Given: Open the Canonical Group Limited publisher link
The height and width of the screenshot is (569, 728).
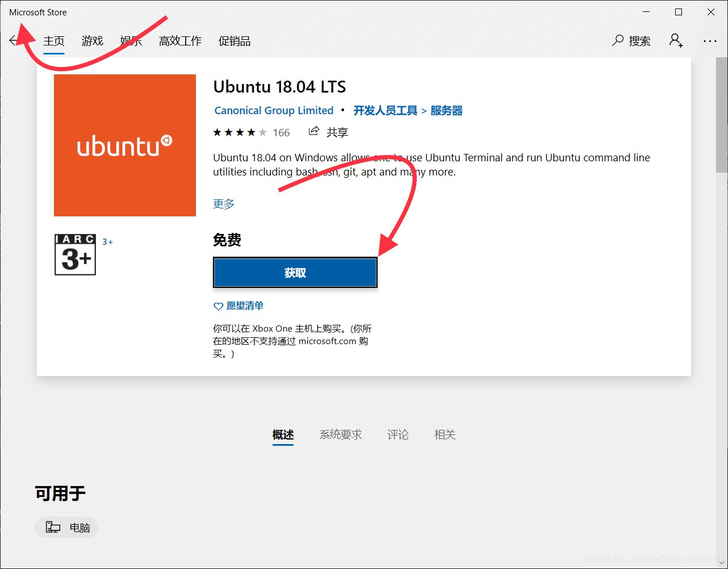Looking at the screenshot, I should [x=274, y=111].
